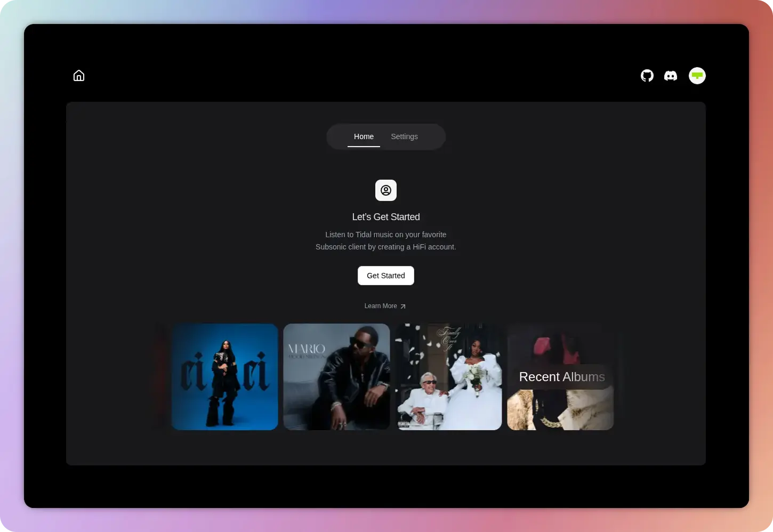This screenshot has width=773, height=532.
Task: Switch to the Settings tab
Action: click(404, 136)
